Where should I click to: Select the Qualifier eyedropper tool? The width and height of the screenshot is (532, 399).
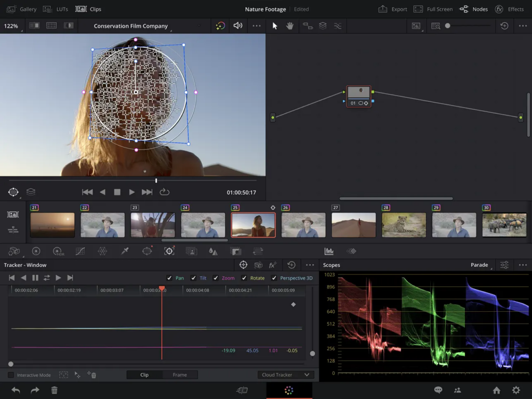coord(125,251)
